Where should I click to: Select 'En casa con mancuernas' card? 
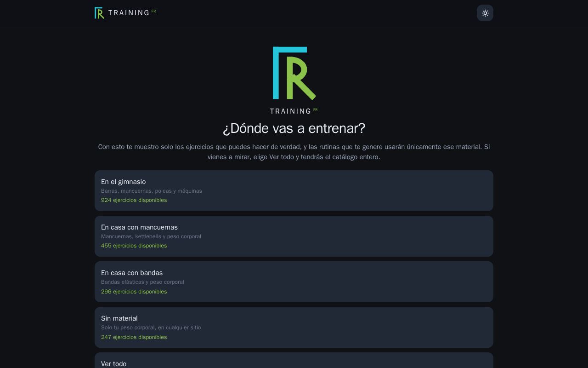tap(294, 236)
